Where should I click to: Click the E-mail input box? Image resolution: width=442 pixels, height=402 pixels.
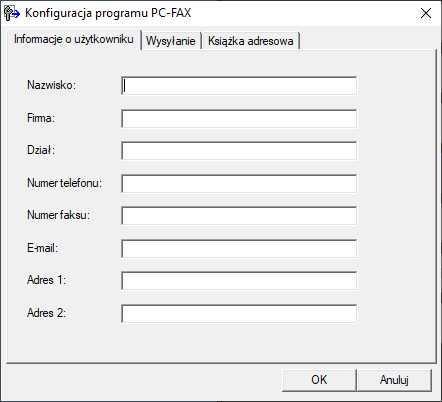[x=239, y=248]
